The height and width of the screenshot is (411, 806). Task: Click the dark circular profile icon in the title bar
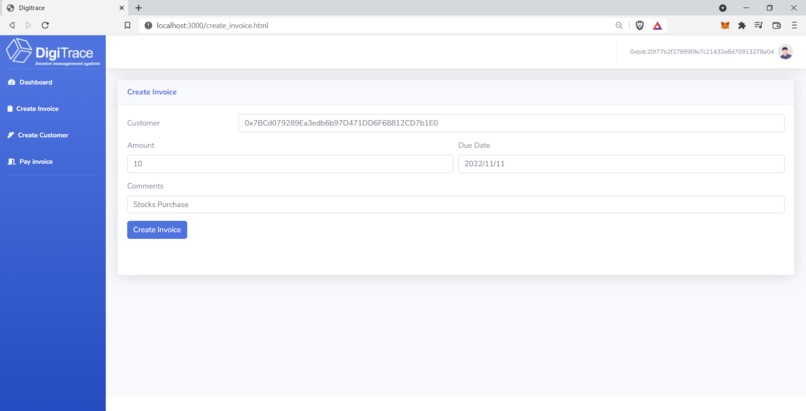pyautogui.click(x=723, y=8)
